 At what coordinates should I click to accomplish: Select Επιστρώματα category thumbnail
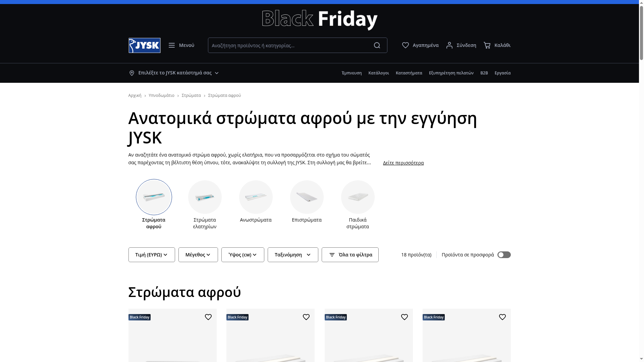[307, 197]
